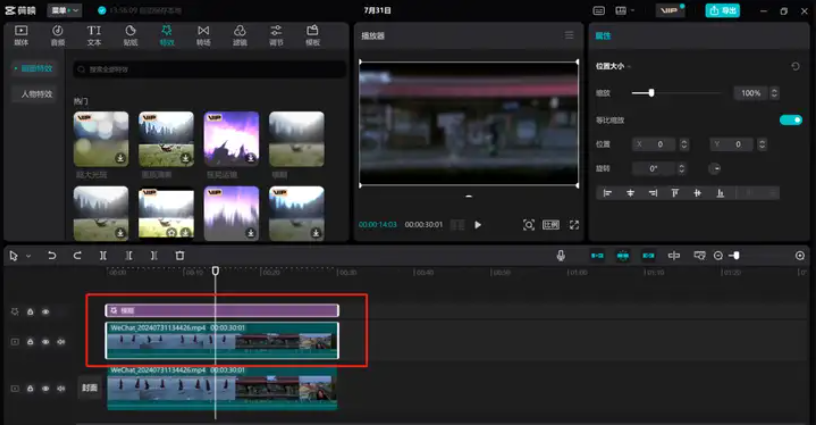Screen dimensions: 816x426
Task: Reset position and size properties
Action: (x=795, y=66)
